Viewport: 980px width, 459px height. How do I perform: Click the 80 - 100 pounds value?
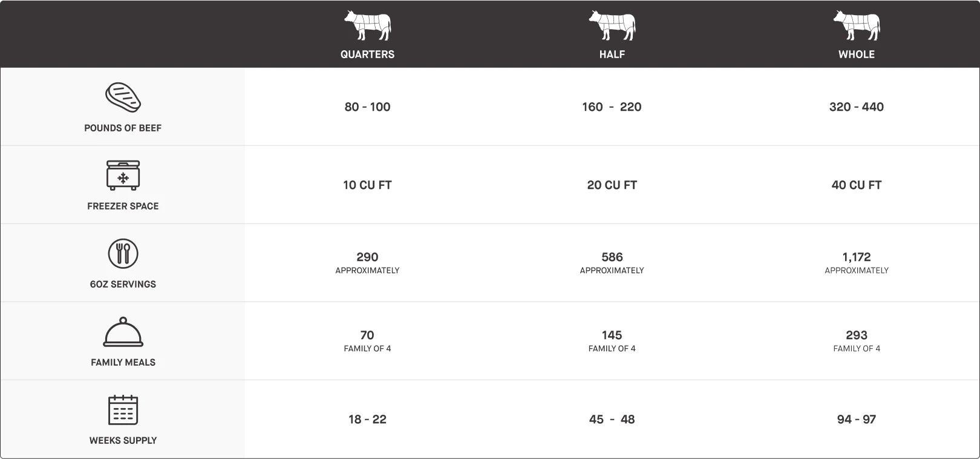367,107
